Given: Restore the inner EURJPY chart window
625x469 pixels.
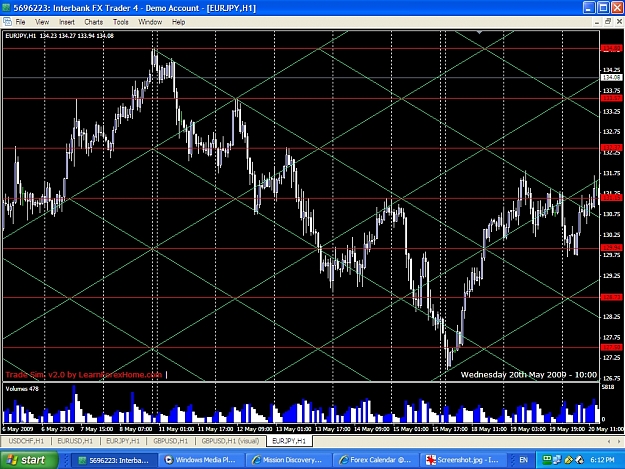Looking at the screenshot, I should pos(608,22).
